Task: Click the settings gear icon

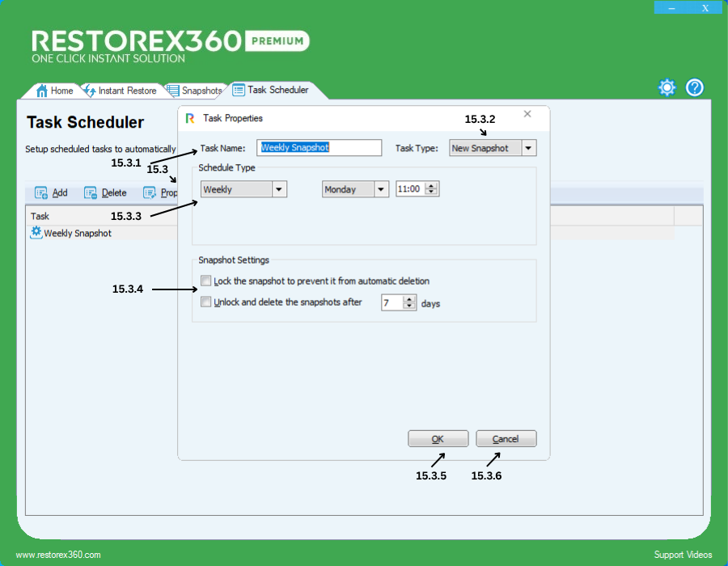Action: click(x=667, y=88)
